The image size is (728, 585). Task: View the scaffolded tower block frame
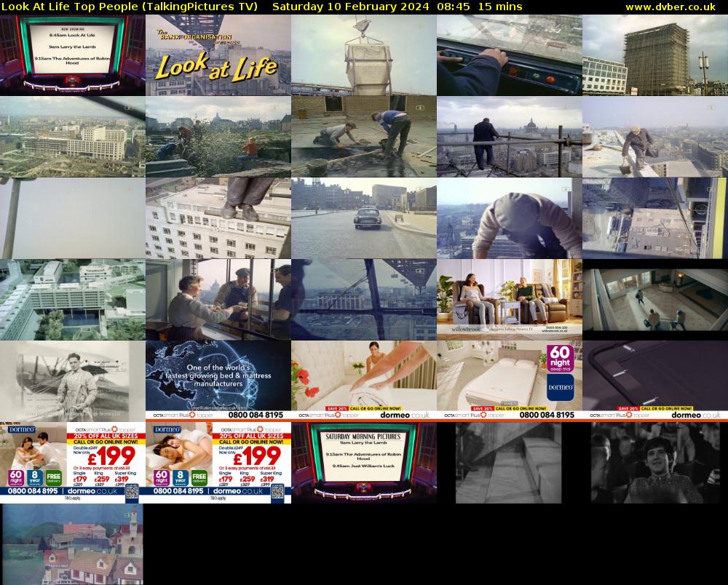click(x=655, y=55)
